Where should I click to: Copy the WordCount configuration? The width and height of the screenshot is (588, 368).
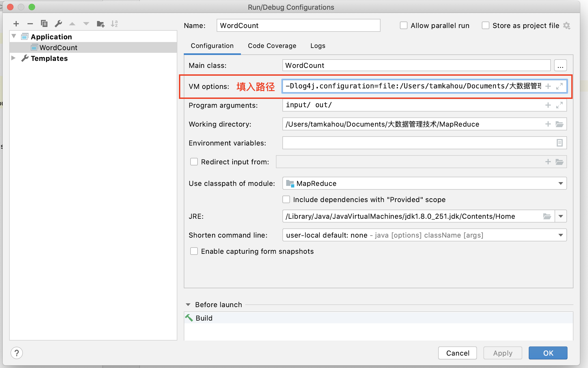44,23
